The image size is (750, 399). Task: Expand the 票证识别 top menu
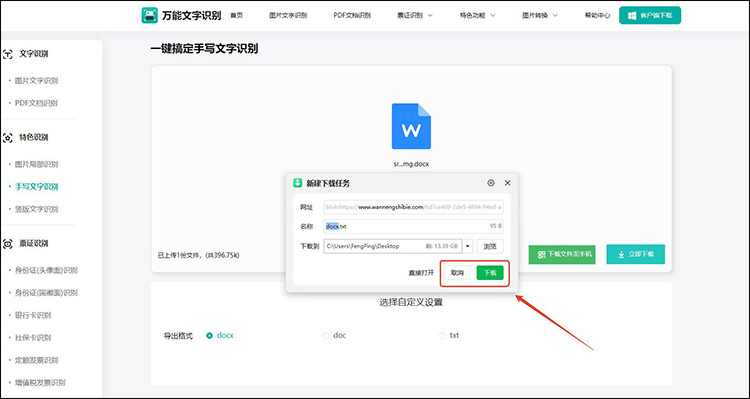415,15
